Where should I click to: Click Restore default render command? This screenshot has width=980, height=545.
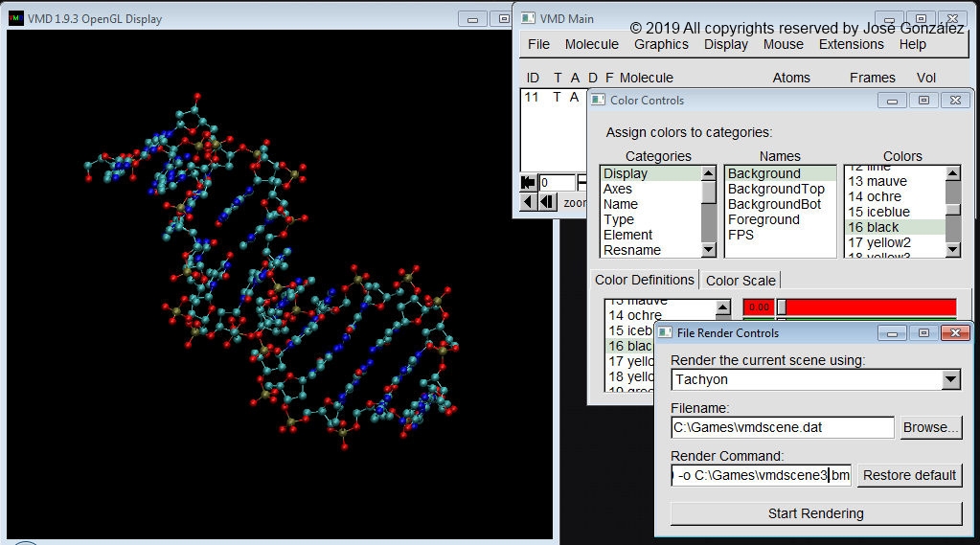[x=909, y=475]
